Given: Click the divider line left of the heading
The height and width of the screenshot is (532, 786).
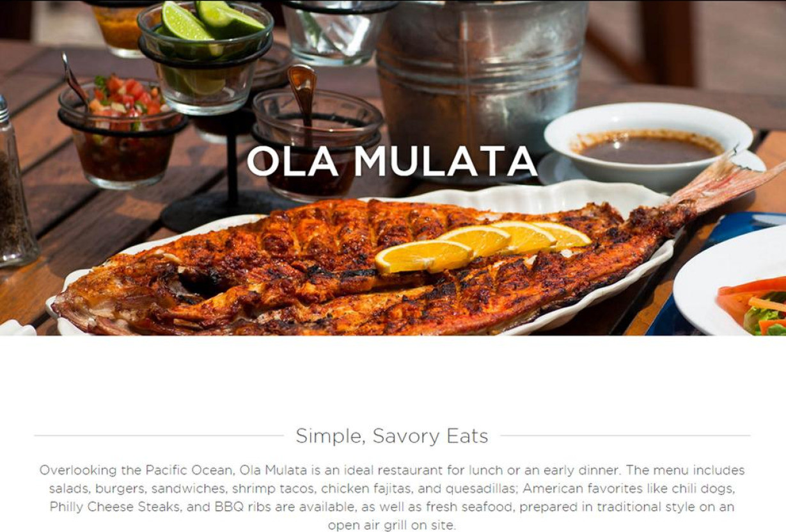Looking at the screenshot, I should click(159, 436).
